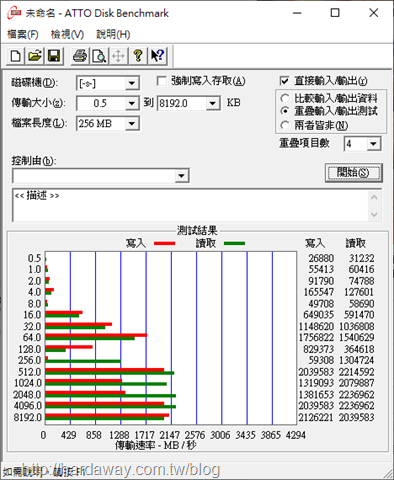
Task: Expand the 控制由 controller dropdown
Action: (182, 176)
